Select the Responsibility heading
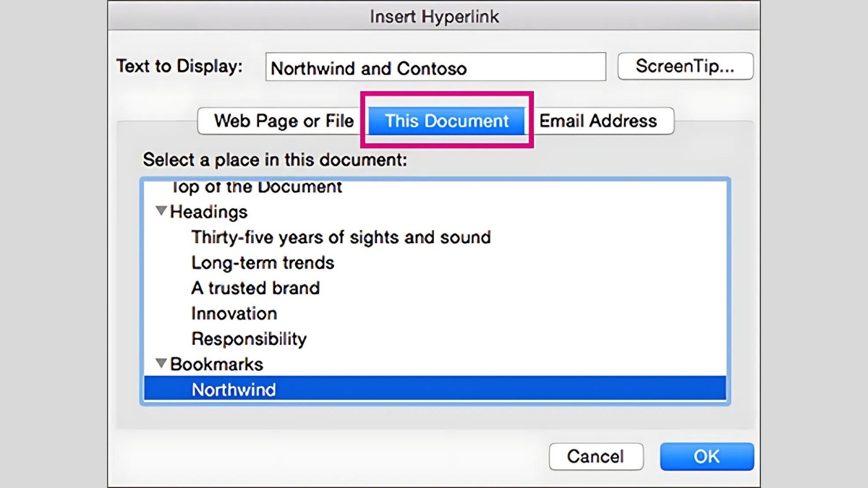This screenshot has height=488, width=868. click(x=249, y=338)
